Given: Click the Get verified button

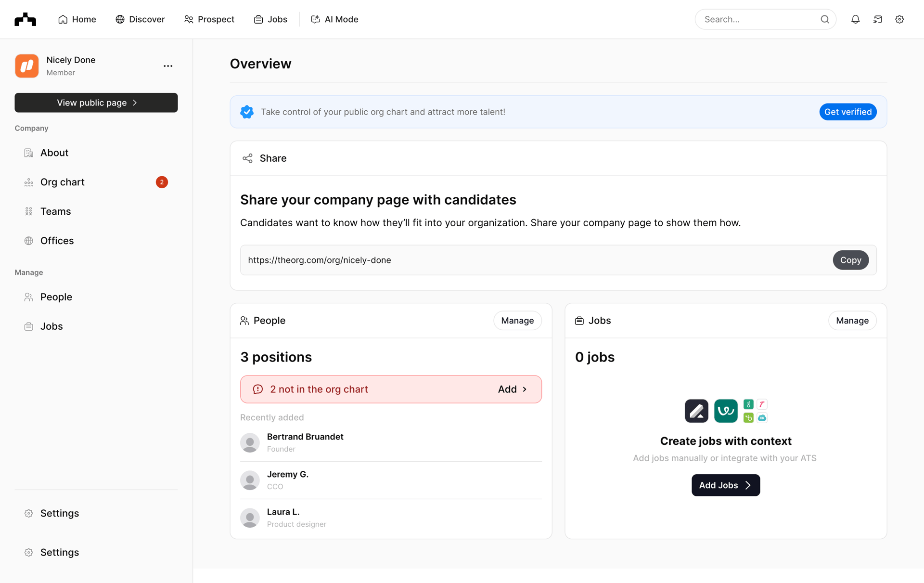Looking at the screenshot, I should 847,112.
